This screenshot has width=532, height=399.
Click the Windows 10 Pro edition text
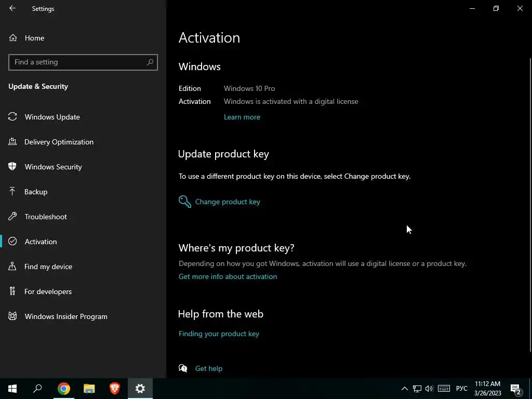249,88
